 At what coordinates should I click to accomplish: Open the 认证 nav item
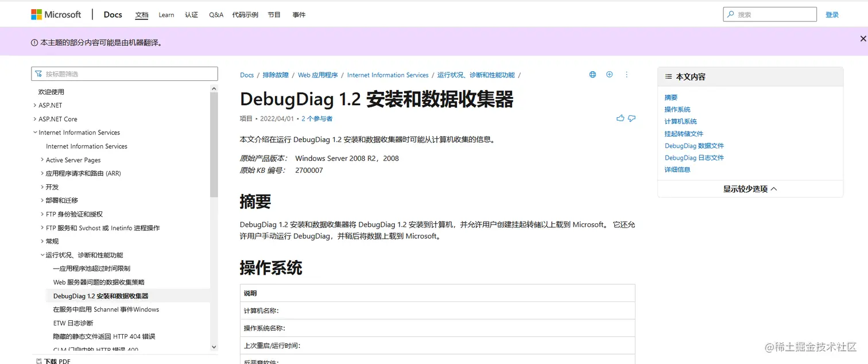(x=191, y=15)
